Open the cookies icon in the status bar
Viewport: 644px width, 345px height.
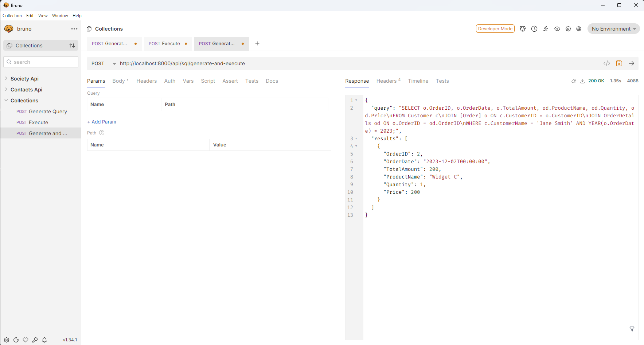(16, 340)
